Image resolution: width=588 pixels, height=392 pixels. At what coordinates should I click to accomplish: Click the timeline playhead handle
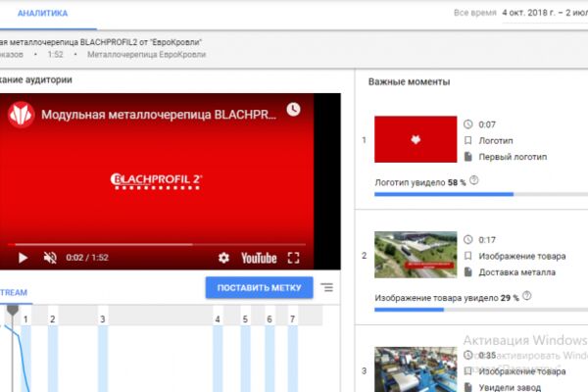13,310
